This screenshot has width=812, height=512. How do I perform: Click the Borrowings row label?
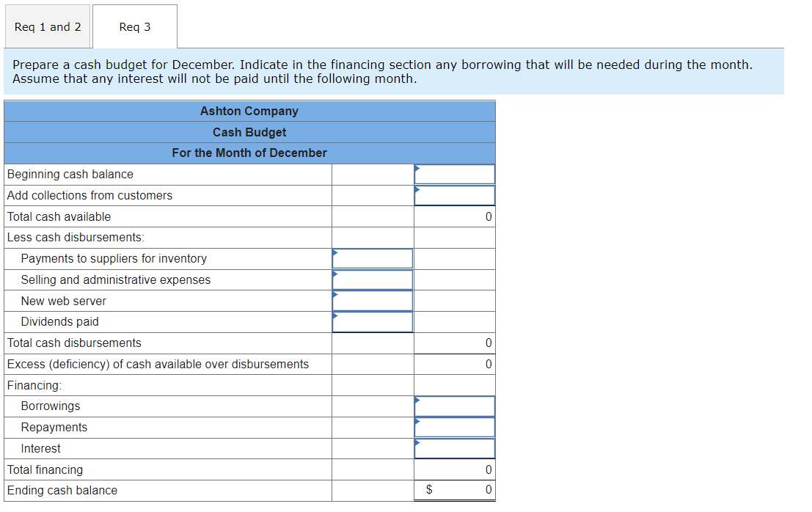pos(50,406)
